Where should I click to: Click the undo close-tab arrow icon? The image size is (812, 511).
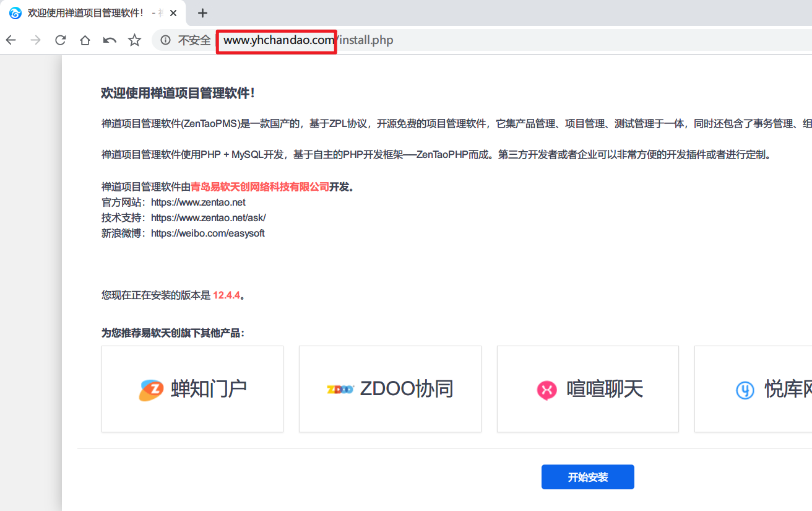click(x=110, y=40)
